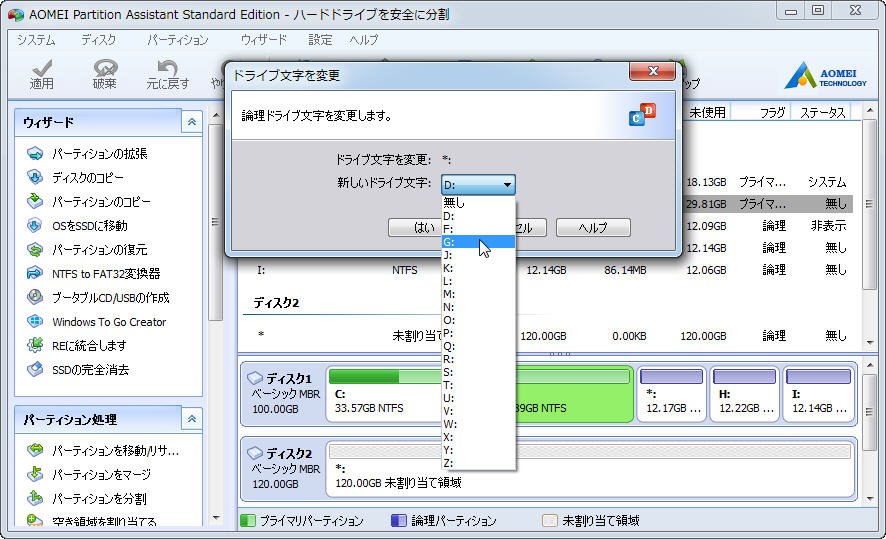Viewport: 886px width, 539px height.
Task: Click the ディスク2 disk icon
Action: (x=255, y=453)
